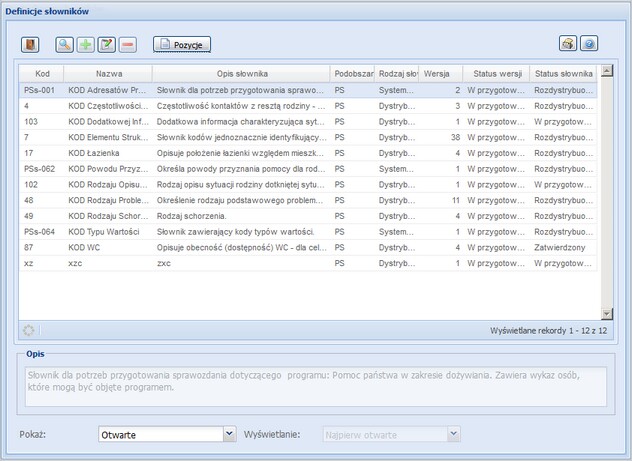
Task: Click the exit door icon
Action: pyautogui.click(x=30, y=45)
